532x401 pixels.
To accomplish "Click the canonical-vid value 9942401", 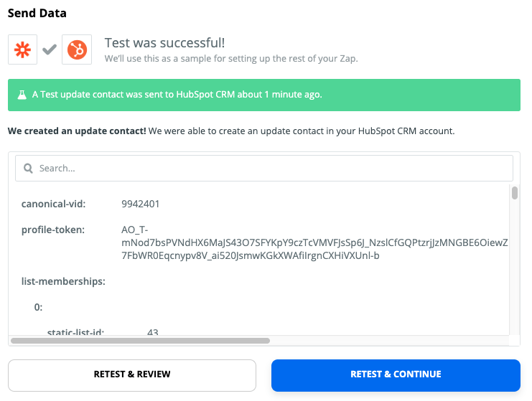I will coord(141,204).
